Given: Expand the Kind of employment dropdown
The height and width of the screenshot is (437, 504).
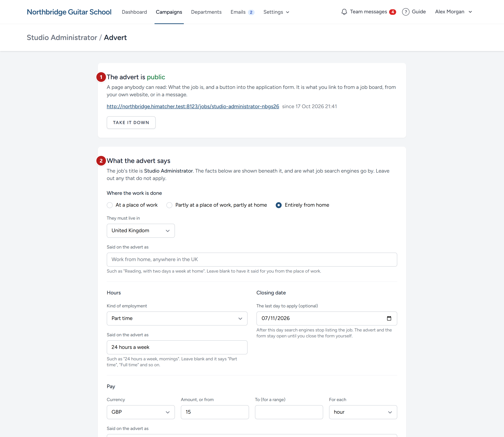Looking at the screenshot, I should click(177, 318).
